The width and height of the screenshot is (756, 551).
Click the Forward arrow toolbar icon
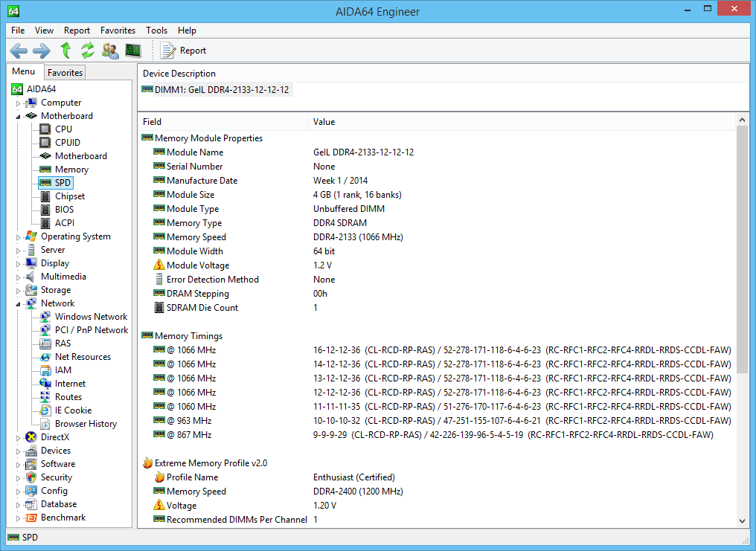click(x=42, y=51)
